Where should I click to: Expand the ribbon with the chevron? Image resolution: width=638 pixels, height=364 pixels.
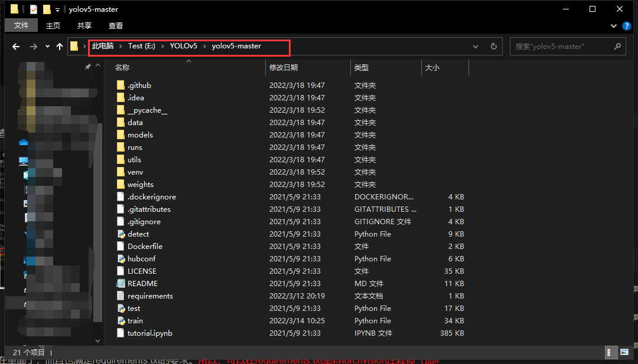614,26
